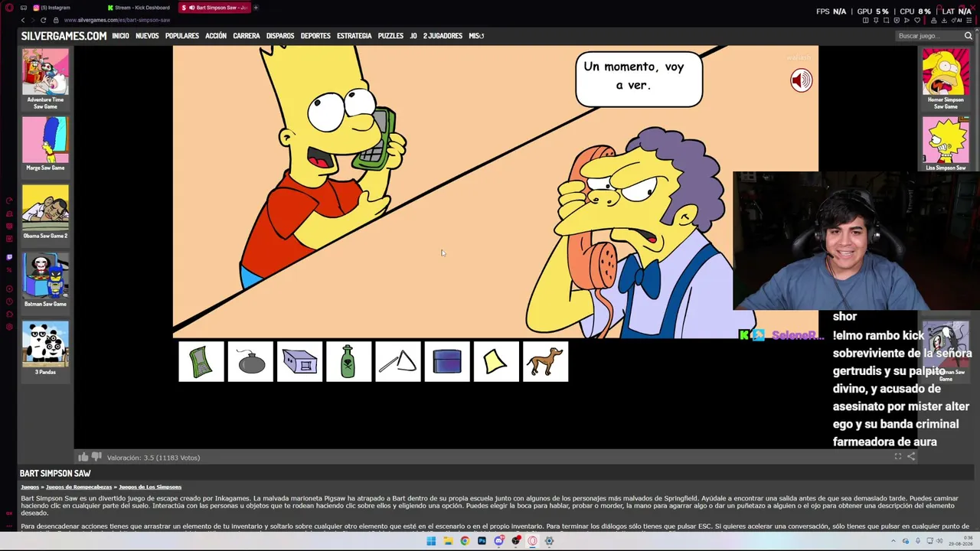Open the DEPORTES category menu
980x551 pixels.
315,36
